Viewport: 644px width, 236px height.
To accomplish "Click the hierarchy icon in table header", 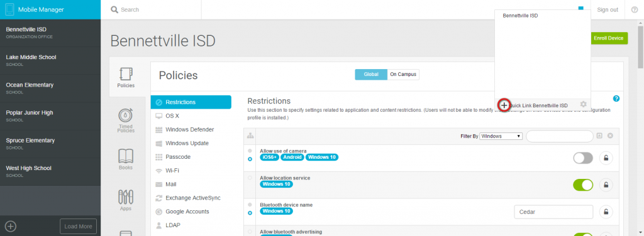I will click(x=250, y=136).
